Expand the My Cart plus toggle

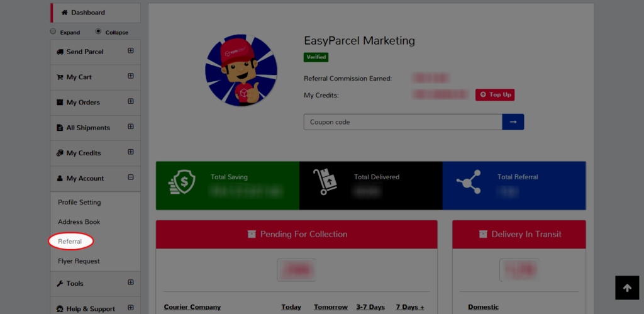click(x=131, y=76)
